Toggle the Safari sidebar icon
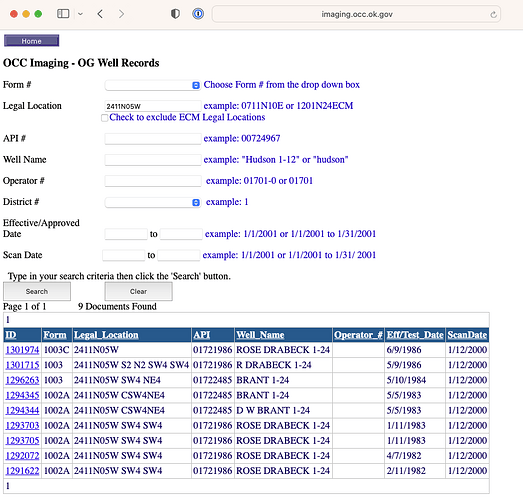This screenshot has width=523, height=500. 63,14
